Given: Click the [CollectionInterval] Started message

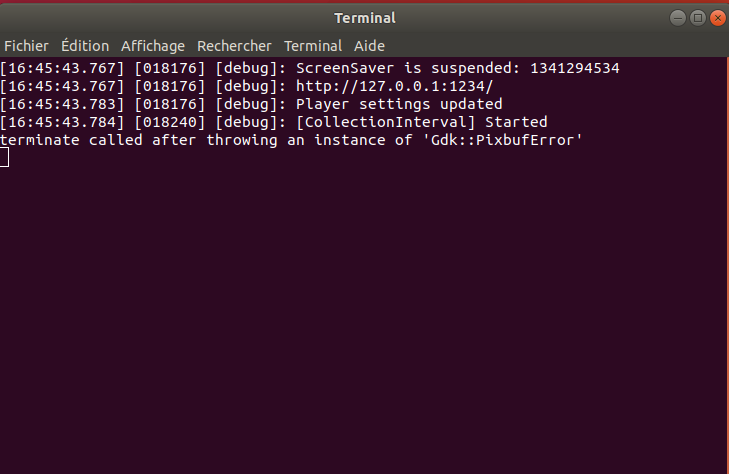Looking at the screenshot, I should (422, 122).
